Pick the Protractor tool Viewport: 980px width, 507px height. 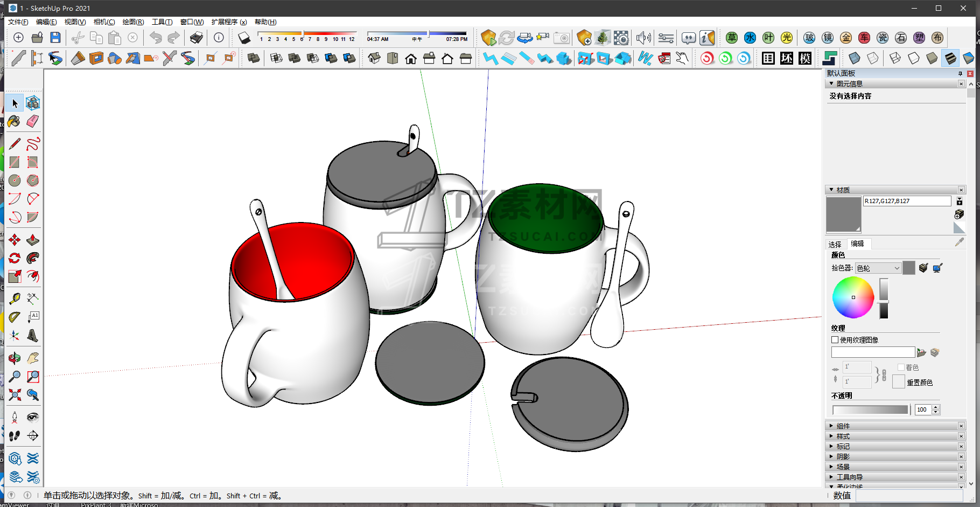click(x=15, y=317)
